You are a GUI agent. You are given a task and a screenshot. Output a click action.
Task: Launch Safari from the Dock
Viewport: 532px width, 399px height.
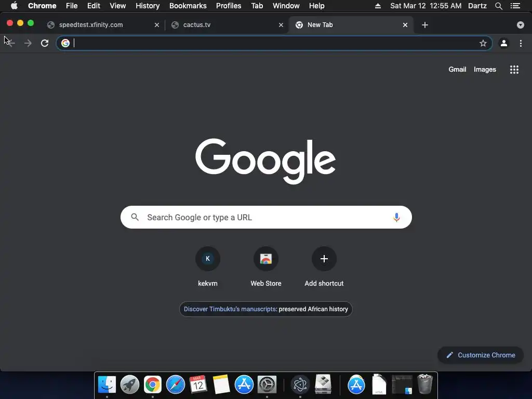(x=176, y=385)
